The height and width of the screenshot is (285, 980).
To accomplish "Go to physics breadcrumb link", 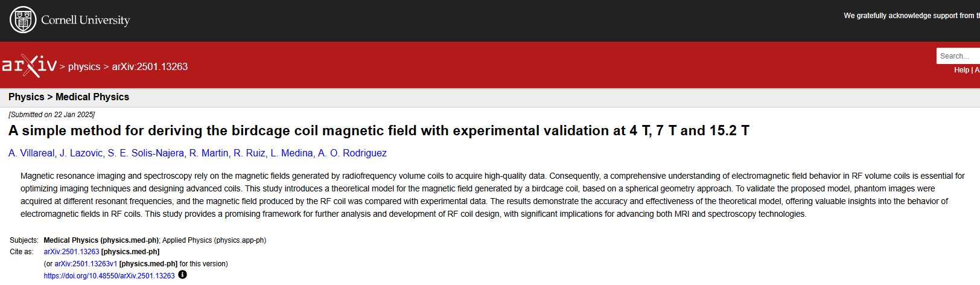I will point(84,66).
